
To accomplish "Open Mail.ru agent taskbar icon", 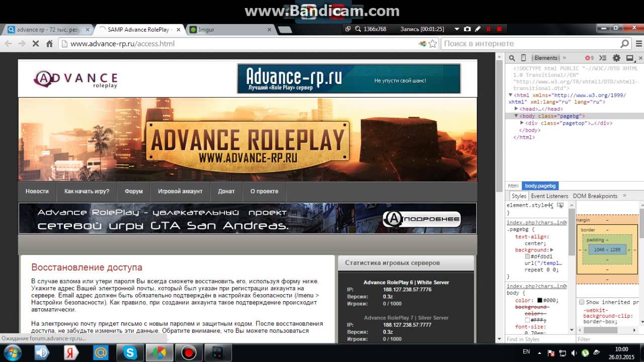I will (x=101, y=353).
